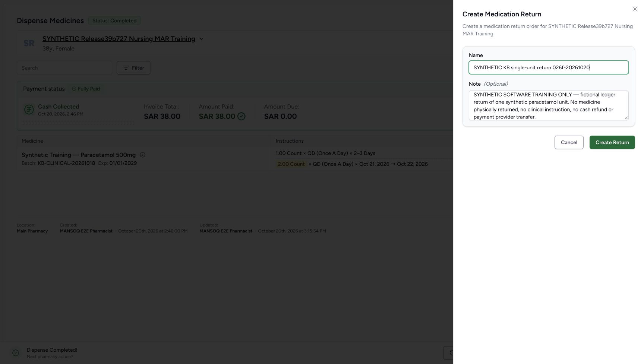Click the Cash Collected currency icon

click(x=29, y=110)
